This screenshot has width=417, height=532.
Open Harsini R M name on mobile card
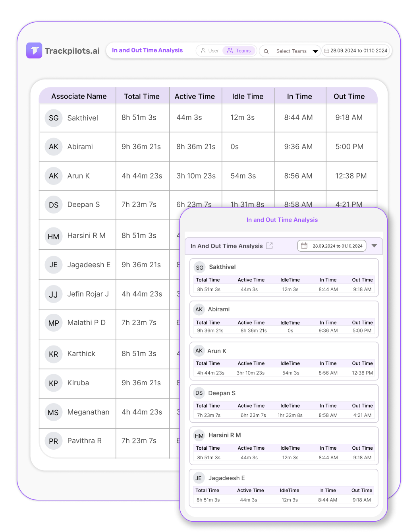coord(225,435)
